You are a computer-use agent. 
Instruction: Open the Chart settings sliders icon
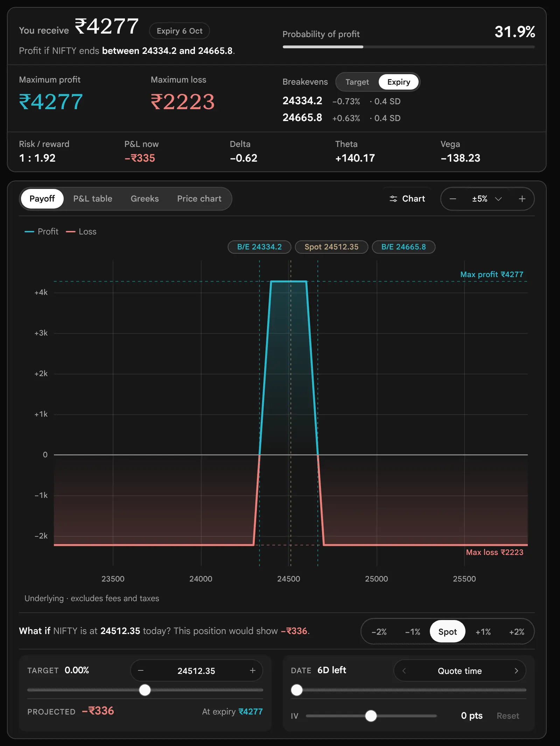(x=393, y=199)
